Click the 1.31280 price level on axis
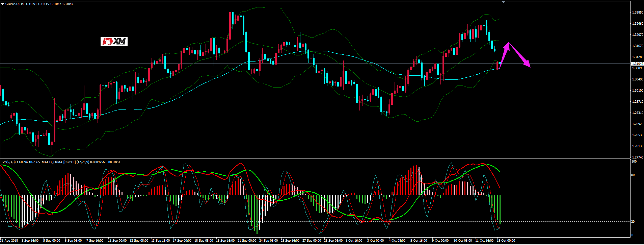This screenshot has width=644, height=245. (637, 57)
